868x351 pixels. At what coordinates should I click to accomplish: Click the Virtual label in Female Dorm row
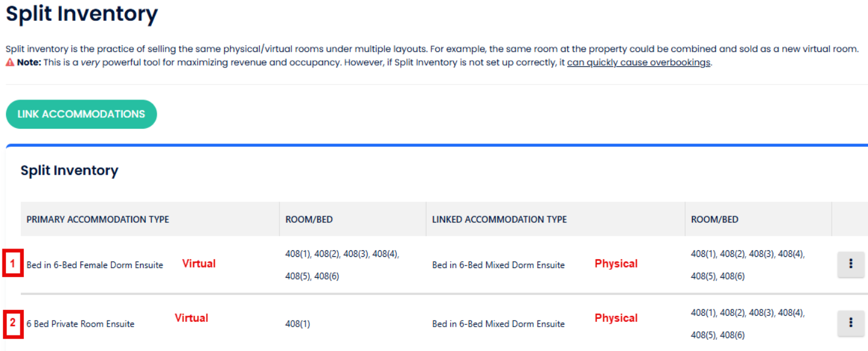pos(199,263)
